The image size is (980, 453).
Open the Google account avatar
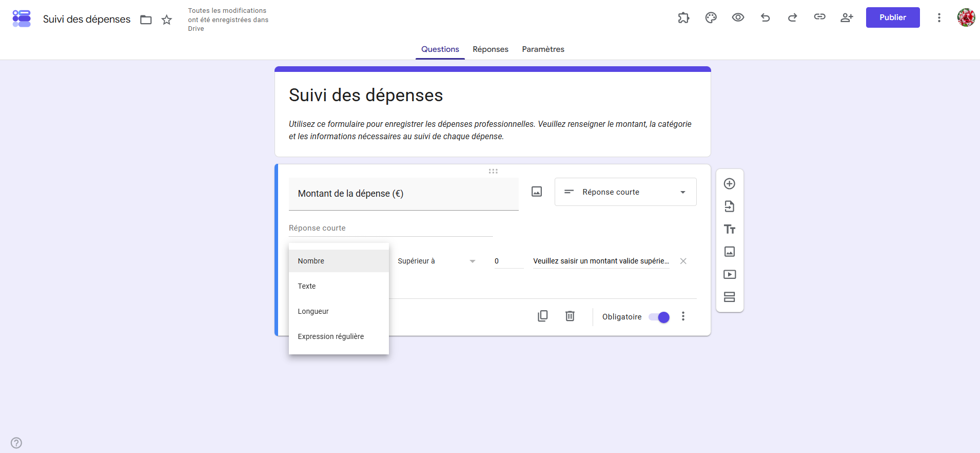966,17
